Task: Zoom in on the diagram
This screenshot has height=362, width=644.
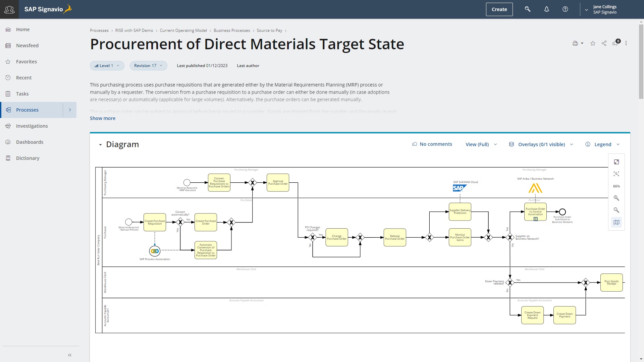Action: (x=616, y=198)
